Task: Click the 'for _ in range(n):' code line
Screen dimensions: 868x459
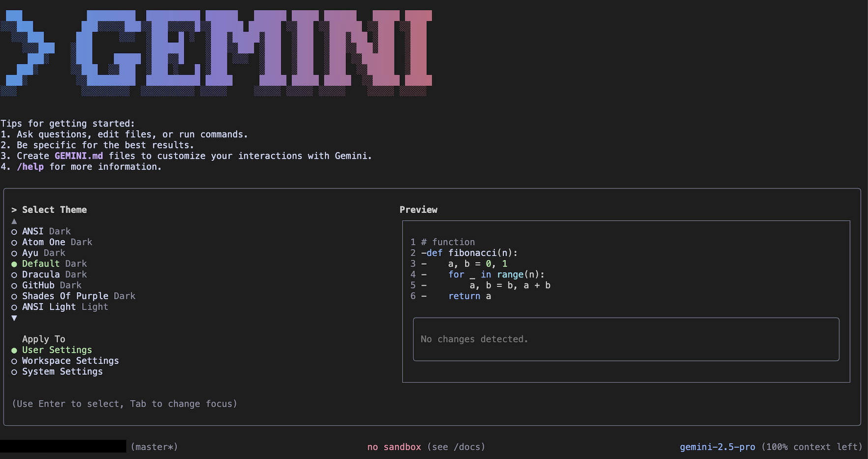Action: (496, 275)
